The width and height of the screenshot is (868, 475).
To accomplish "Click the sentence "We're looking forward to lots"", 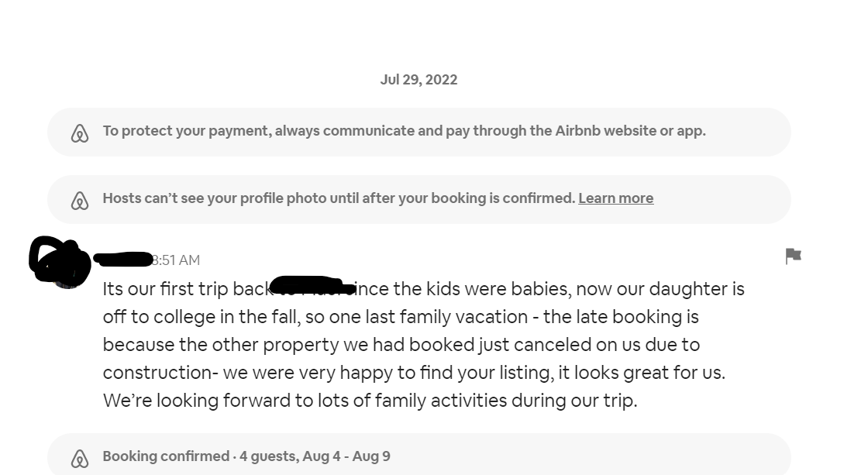I will click(x=370, y=401).
